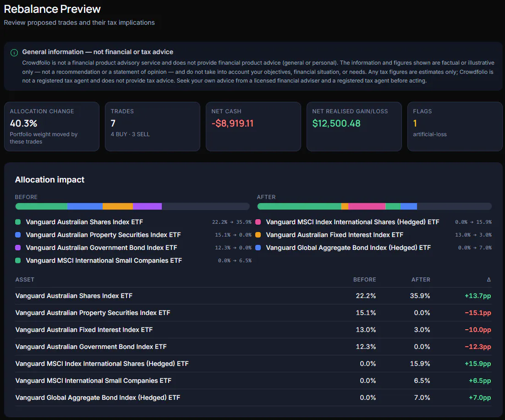505x420 pixels.
Task: Click the 22.2% Before cell in the table
Action: (x=366, y=296)
